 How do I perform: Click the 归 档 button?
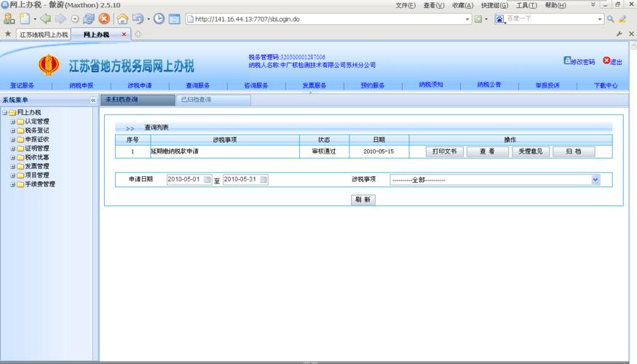click(x=574, y=151)
